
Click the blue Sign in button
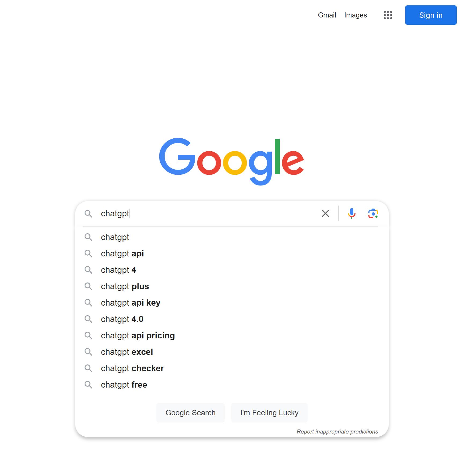pyautogui.click(x=431, y=15)
